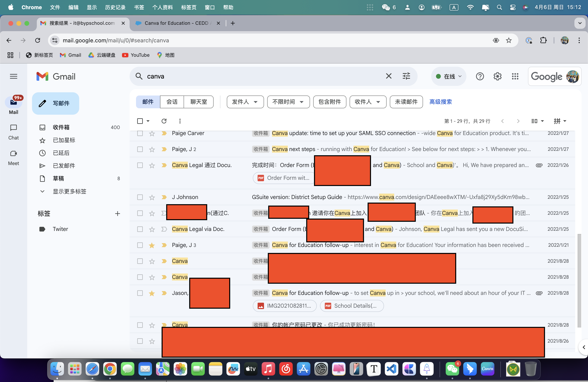Open YouTube bookmark in bookmarks bar
The image size is (588, 382).
coord(136,55)
